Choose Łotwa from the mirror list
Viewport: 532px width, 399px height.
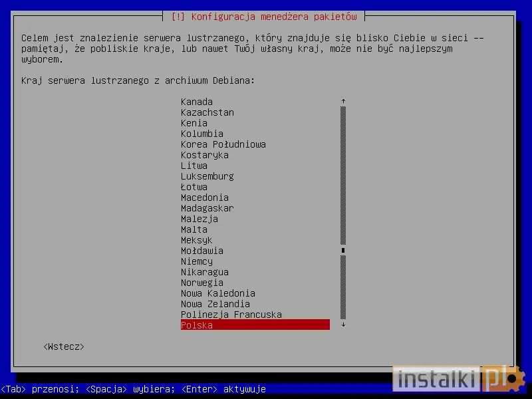tap(195, 187)
